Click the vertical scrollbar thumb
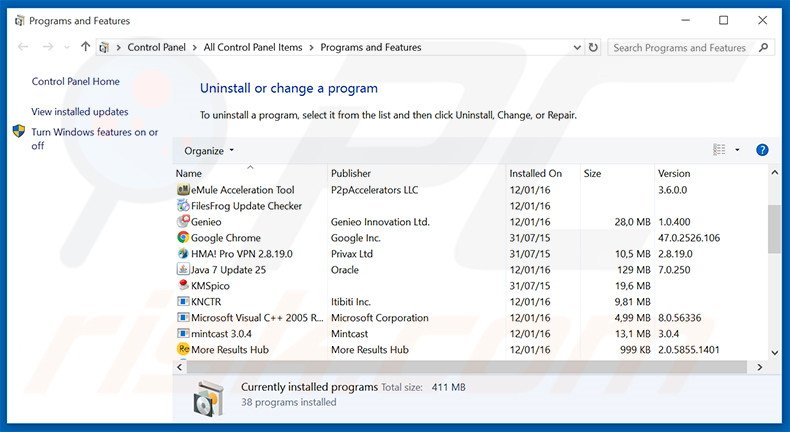Image resolution: width=790 pixels, height=432 pixels. click(774, 229)
